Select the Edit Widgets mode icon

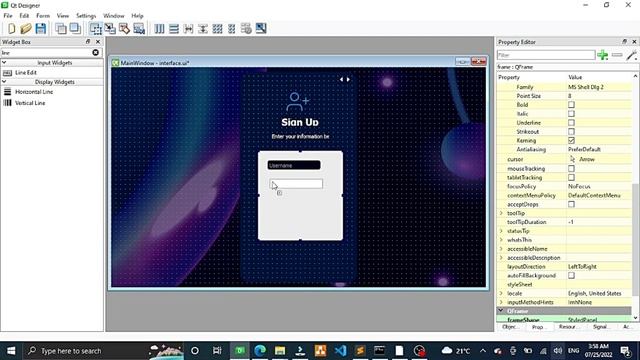[x=96, y=29]
